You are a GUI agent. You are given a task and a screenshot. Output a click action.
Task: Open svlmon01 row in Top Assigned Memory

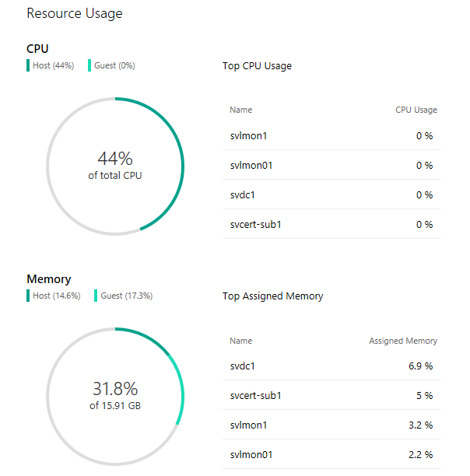coord(331,454)
